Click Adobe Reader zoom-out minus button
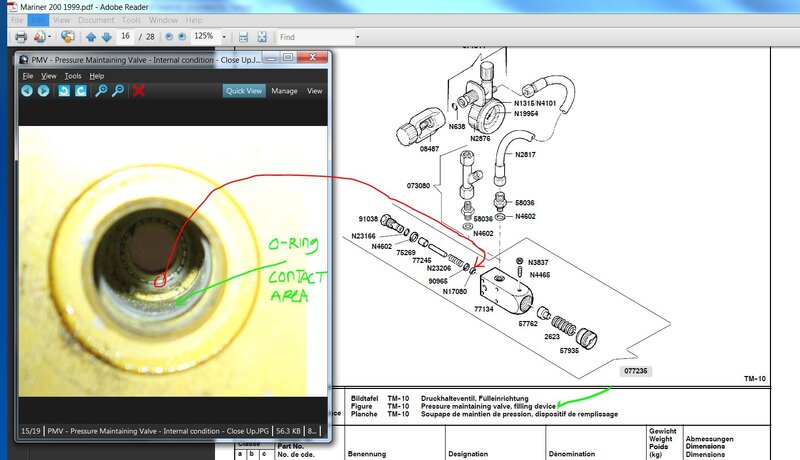The width and height of the screenshot is (800, 460). point(168,37)
